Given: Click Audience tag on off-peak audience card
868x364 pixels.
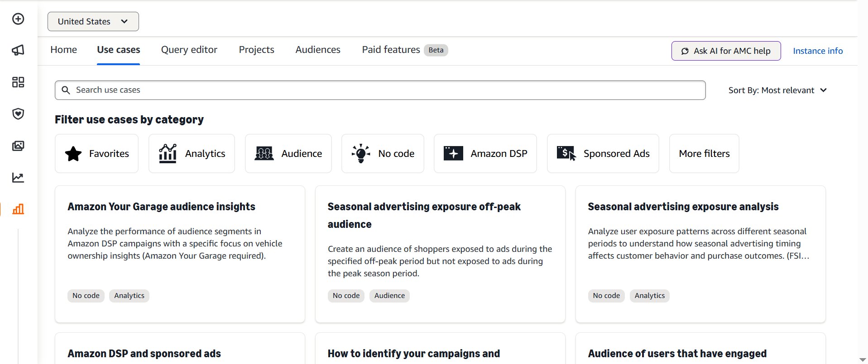Looking at the screenshot, I should 389,296.
